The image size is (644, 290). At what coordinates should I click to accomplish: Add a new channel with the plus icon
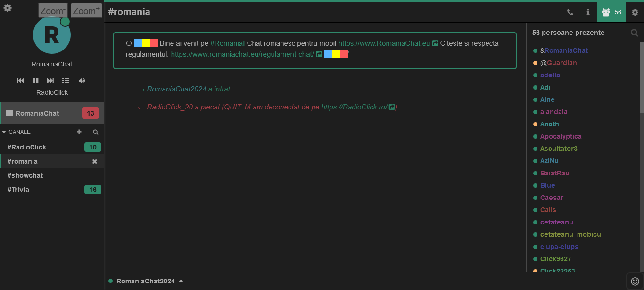pyautogui.click(x=79, y=132)
